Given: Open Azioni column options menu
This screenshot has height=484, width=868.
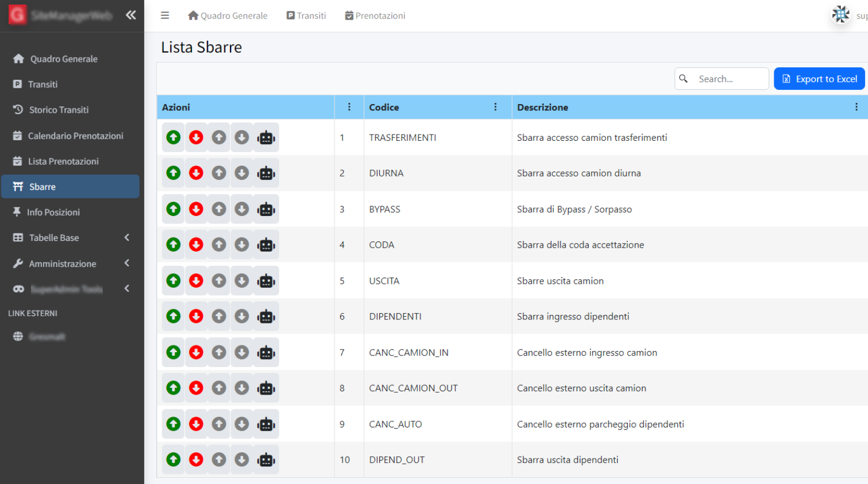Looking at the screenshot, I should click(x=349, y=107).
